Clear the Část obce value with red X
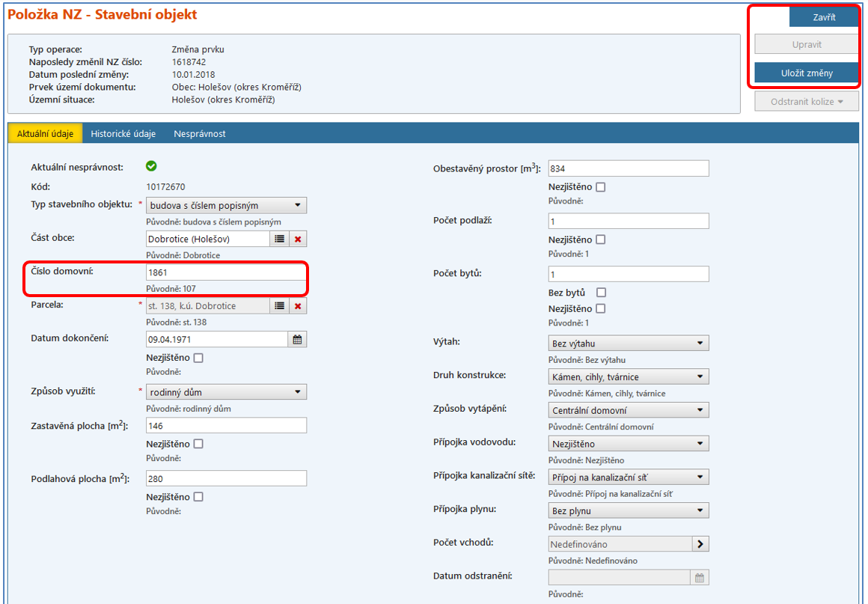Viewport: 868px width, 604px height. (x=298, y=239)
